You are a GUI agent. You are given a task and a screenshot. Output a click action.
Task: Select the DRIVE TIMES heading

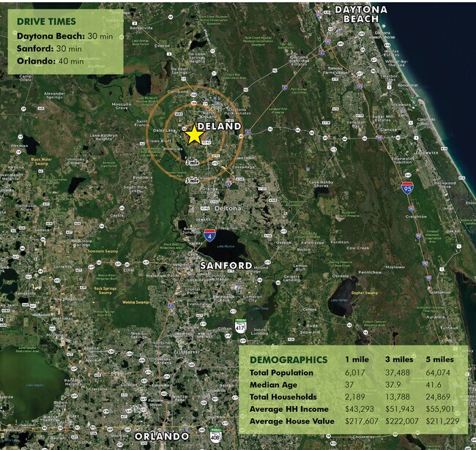(47, 20)
